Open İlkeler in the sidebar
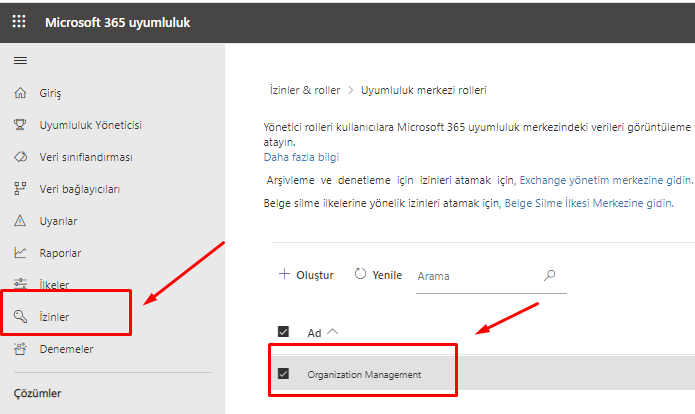Screen dimensions: 695x414 pos(54,285)
